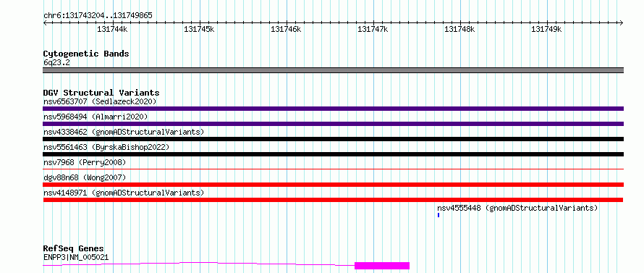Click the nsv6563707 (Sedlazeck2020) label
Viewport: 644px width, 273px height.
pos(100,101)
